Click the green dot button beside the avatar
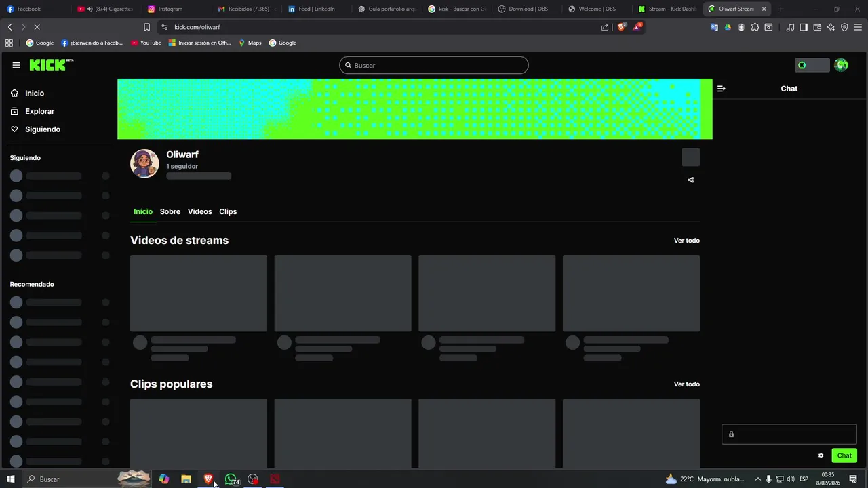868x488 pixels. (x=812, y=65)
